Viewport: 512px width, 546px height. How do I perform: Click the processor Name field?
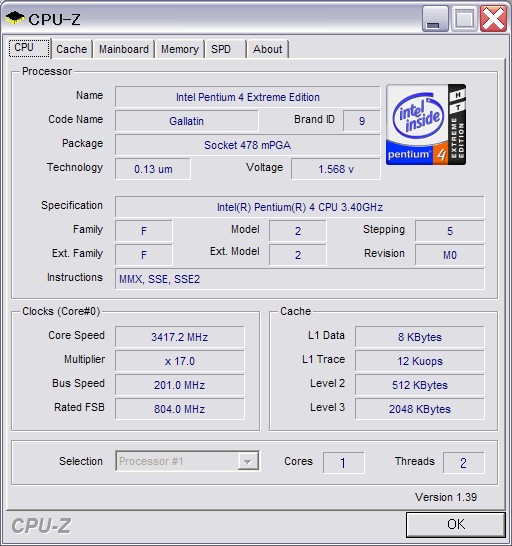(248, 97)
